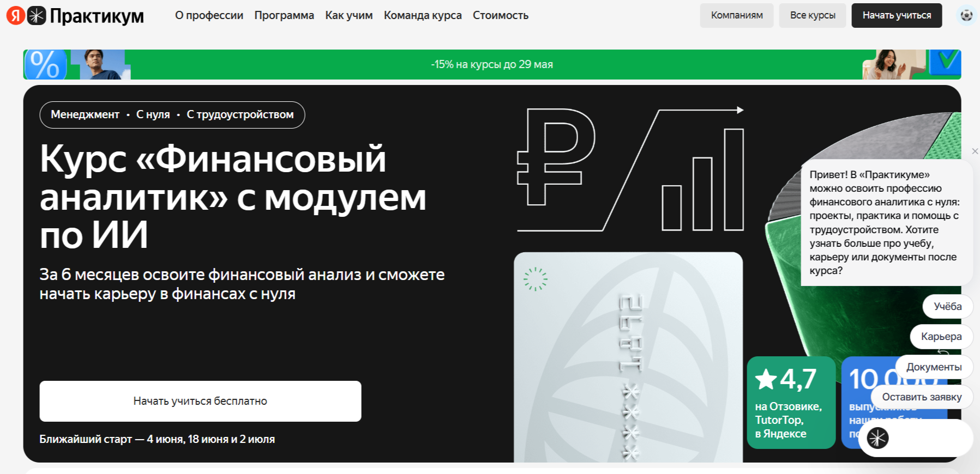The height and width of the screenshot is (474, 980).
Task: Close the chat greeting popup
Action: click(975, 151)
